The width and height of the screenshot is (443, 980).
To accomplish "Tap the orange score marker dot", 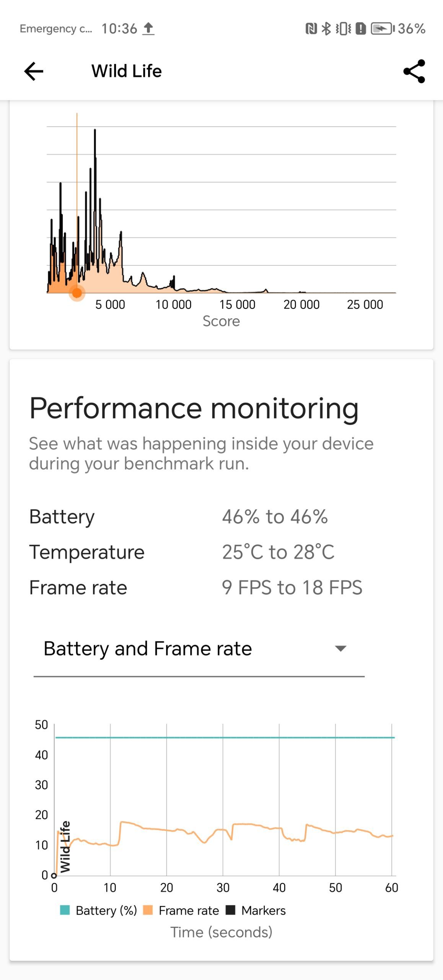I will [x=77, y=293].
